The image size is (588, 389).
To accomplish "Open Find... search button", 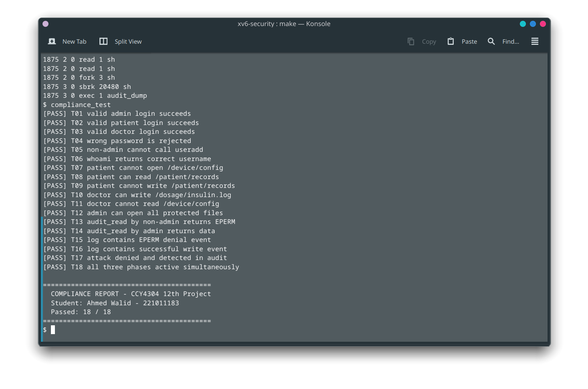I will pos(511,42).
